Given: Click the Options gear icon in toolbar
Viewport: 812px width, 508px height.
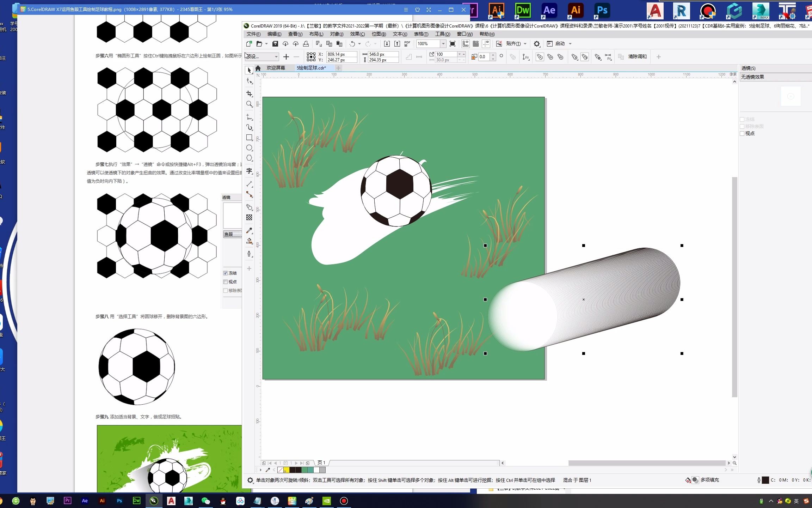Looking at the screenshot, I should coord(537,44).
